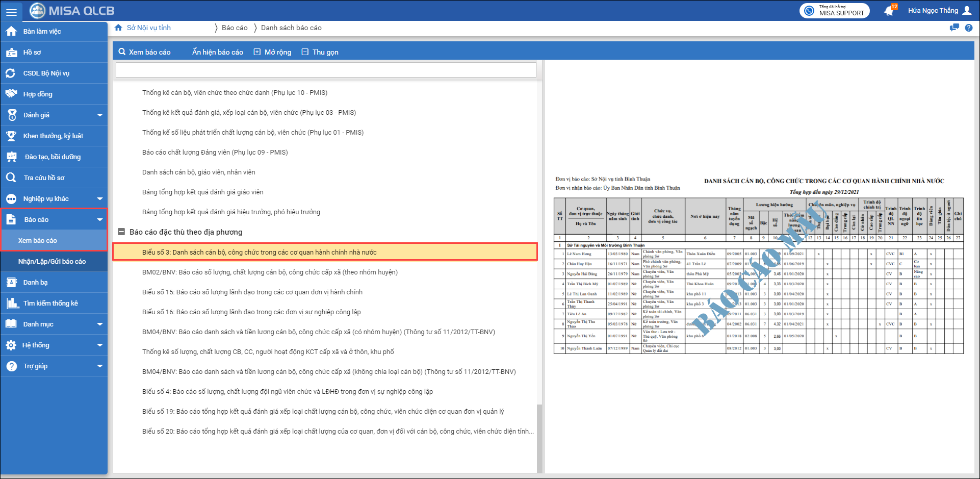Open Bàn làm việc in sidebar
The image size is (980, 479).
(x=42, y=32)
